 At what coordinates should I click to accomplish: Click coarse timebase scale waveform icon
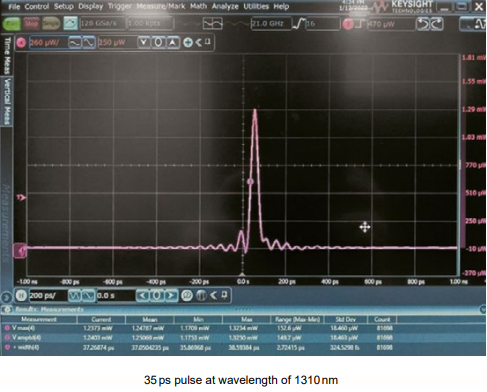point(74,295)
